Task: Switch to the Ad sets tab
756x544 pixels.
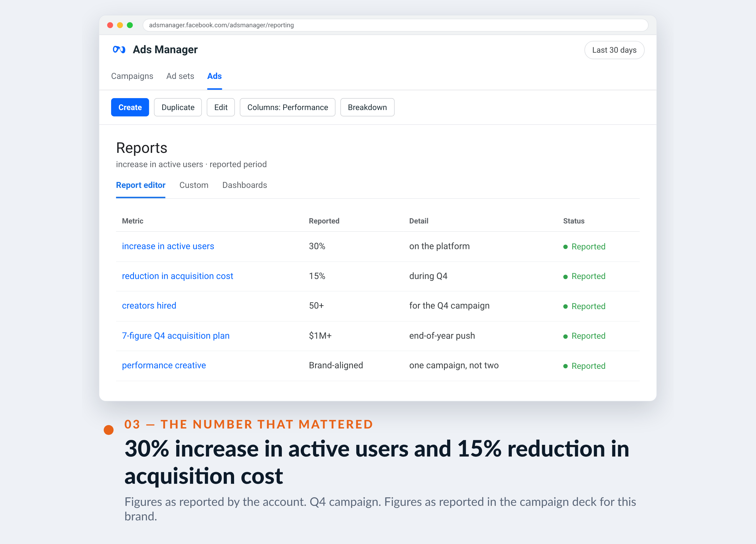Action: (x=180, y=76)
